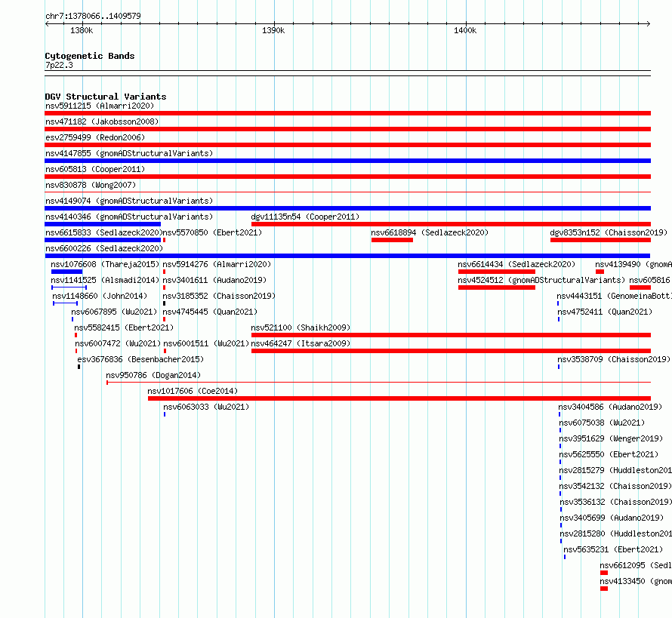Image resolution: width=672 pixels, height=618 pixels.
Task: Click the dgv11135n54 (Cooper2011) variant label
Action: point(305,217)
